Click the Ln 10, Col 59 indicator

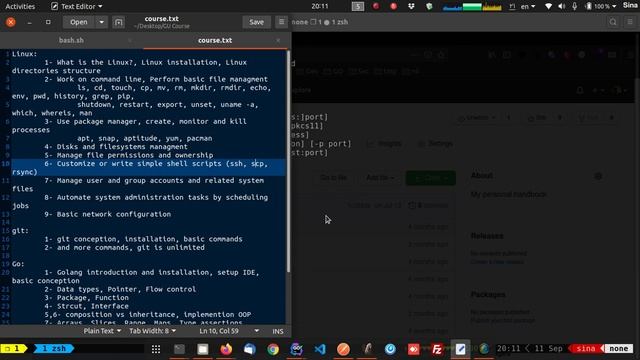tap(219, 331)
